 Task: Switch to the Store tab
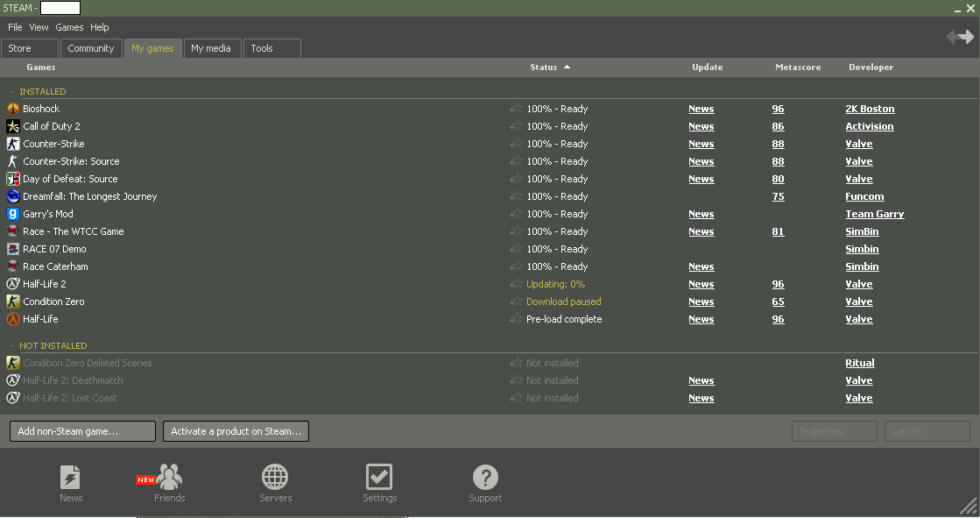[30, 48]
